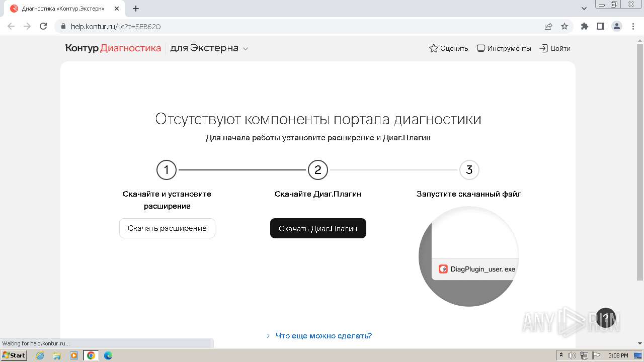Click the Action Center flag tray icon
This screenshot has height=362, width=644.
[x=596, y=355]
